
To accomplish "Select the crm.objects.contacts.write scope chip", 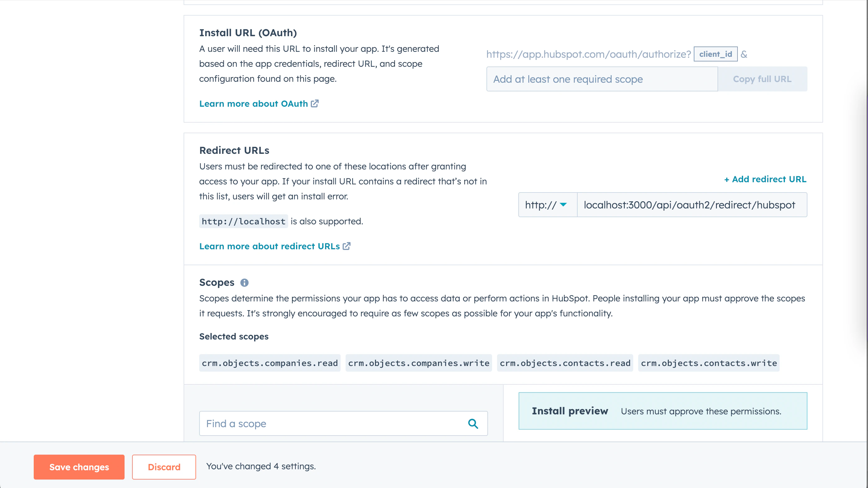I will point(709,363).
